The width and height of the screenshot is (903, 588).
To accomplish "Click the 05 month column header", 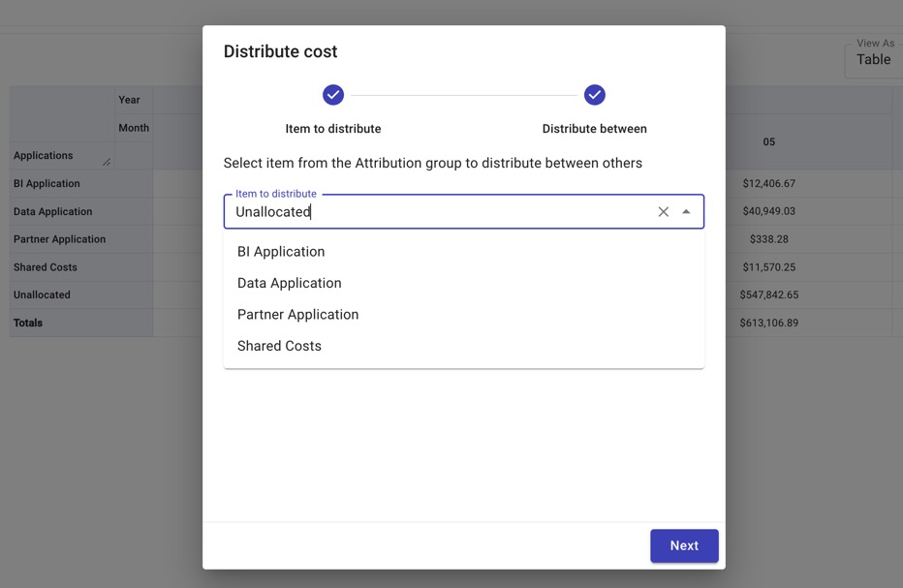I will pyautogui.click(x=768, y=141).
